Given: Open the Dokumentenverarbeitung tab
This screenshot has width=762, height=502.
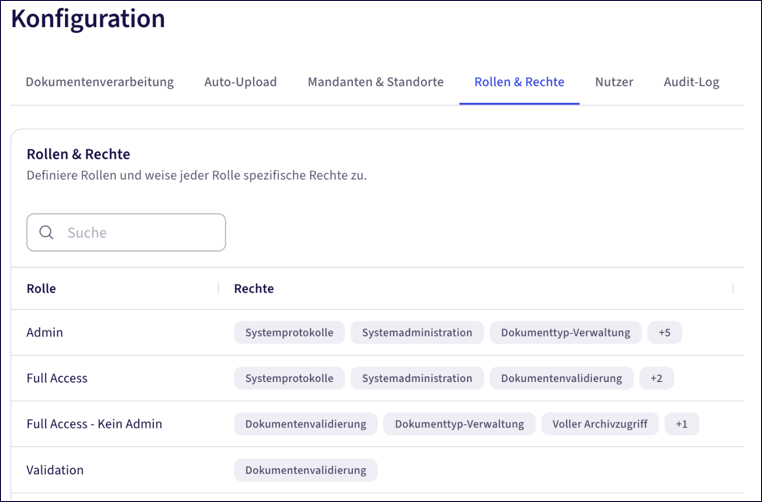Looking at the screenshot, I should (x=100, y=82).
